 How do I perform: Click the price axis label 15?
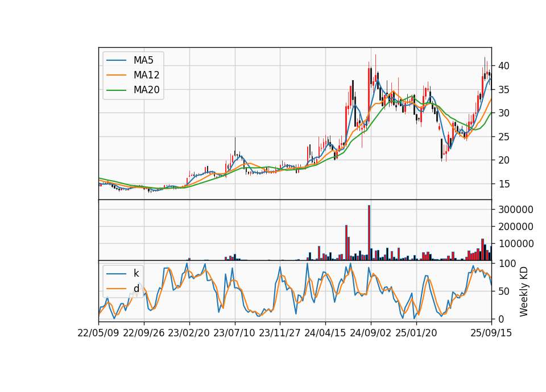point(504,184)
